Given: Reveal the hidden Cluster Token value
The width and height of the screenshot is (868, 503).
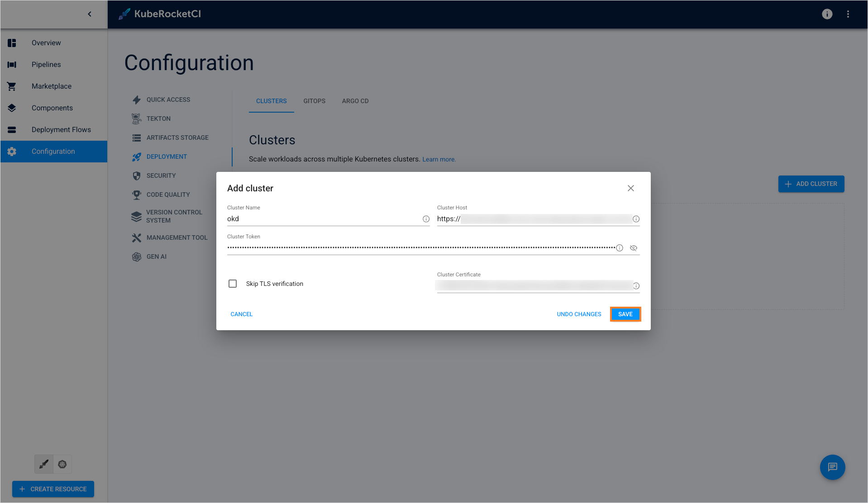Looking at the screenshot, I should point(633,247).
